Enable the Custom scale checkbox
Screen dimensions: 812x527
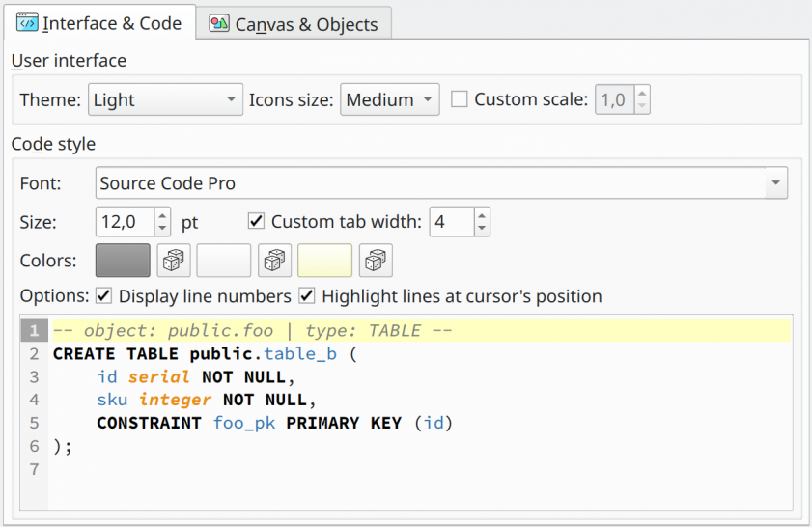(460, 98)
